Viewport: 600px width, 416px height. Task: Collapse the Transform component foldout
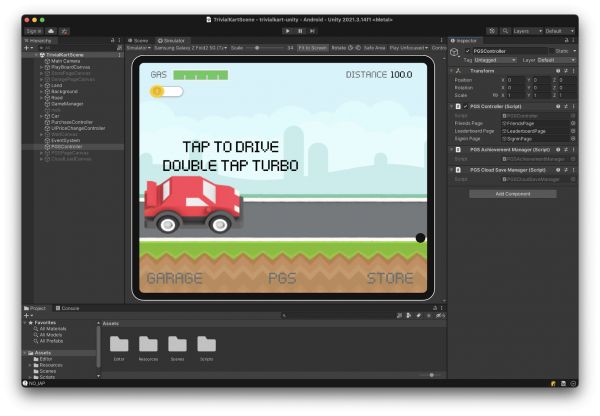pos(452,71)
